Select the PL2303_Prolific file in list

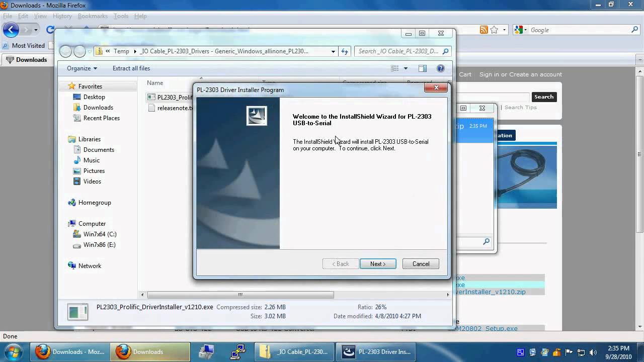coord(171,97)
